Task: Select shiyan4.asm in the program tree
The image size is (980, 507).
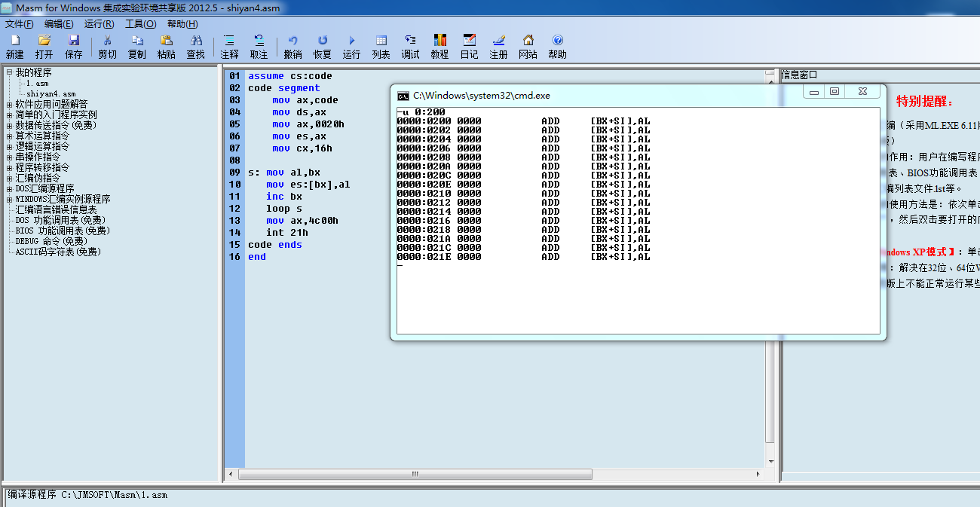Action: pyautogui.click(x=51, y=94)
